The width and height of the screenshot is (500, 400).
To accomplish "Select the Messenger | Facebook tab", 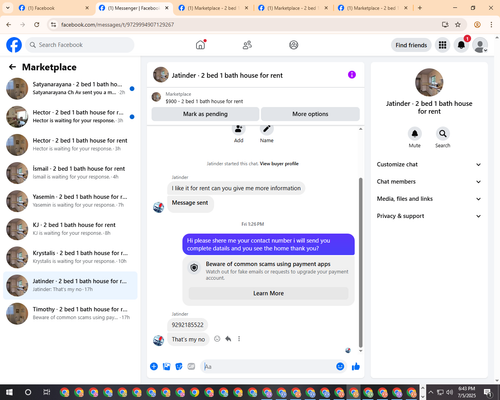I will coord(134,8).
